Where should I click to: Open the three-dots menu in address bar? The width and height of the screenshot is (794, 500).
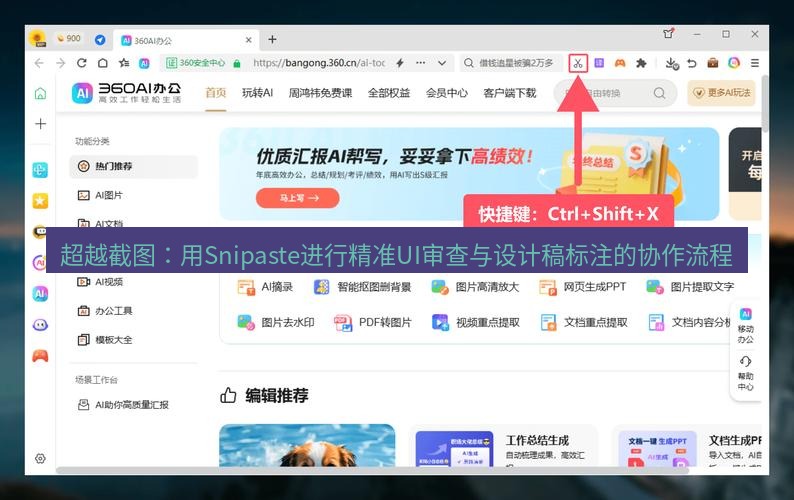pyautogui.click(x=420, y=63)
